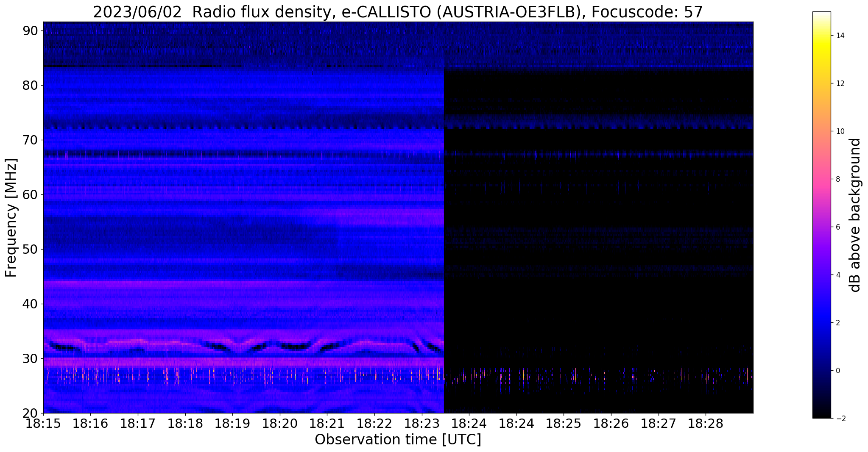868x452 pixels.
Task: Click the 'Observation time [UTC]' x-axis label
Action: [398, 440]
